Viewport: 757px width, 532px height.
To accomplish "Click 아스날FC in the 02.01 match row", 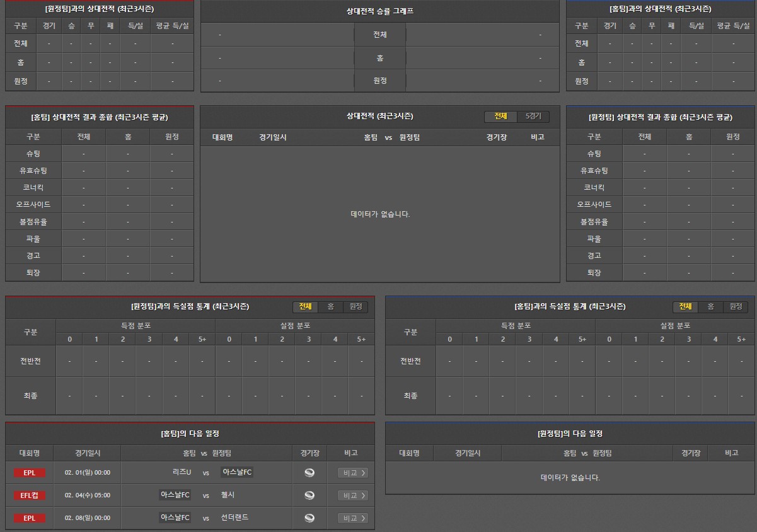I will [x=237, y=472].
